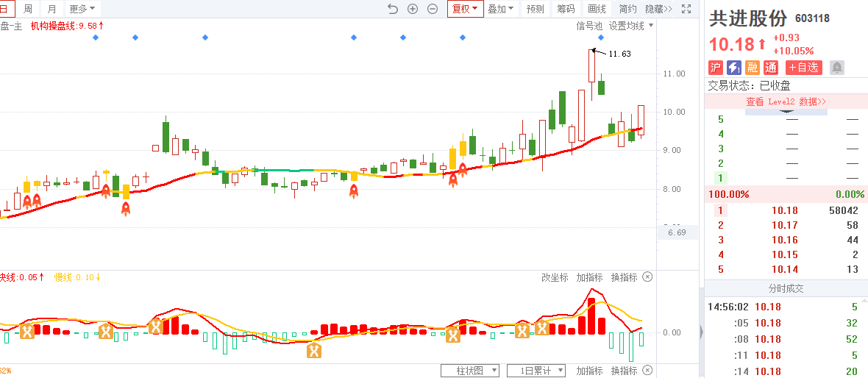Click the orange 融 margin badge

(753, 68)
